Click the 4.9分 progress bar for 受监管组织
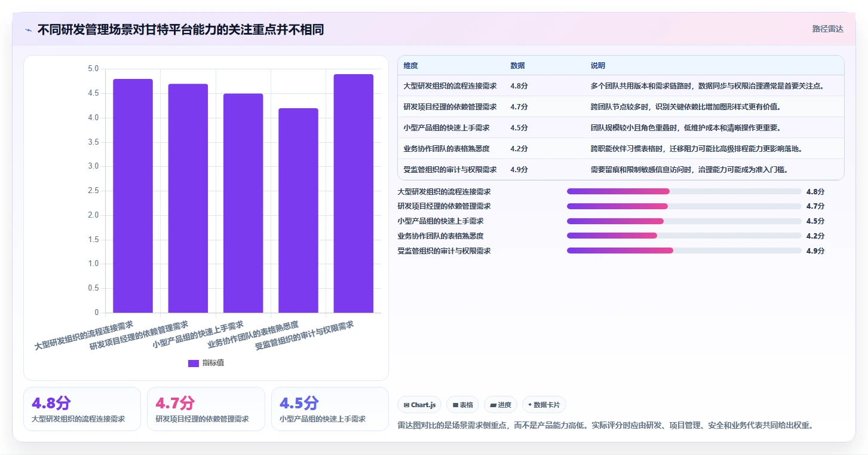 (684, 251)
